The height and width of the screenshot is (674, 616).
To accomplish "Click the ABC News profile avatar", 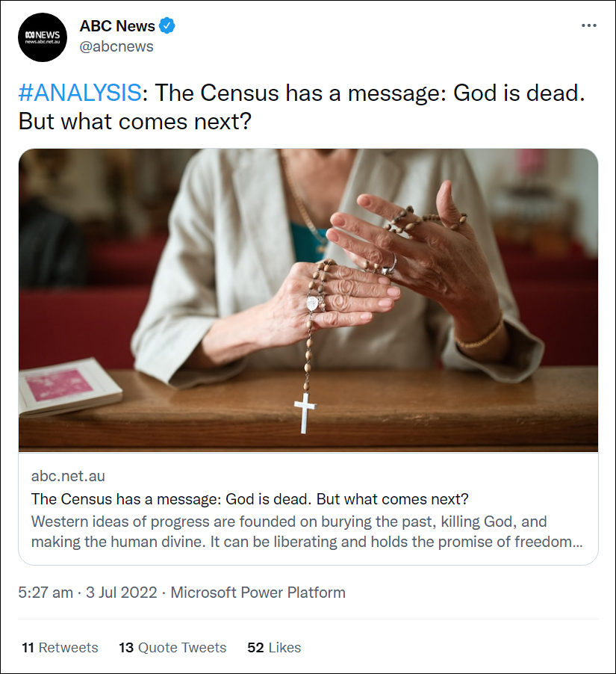I will click(x=43, y=37).
